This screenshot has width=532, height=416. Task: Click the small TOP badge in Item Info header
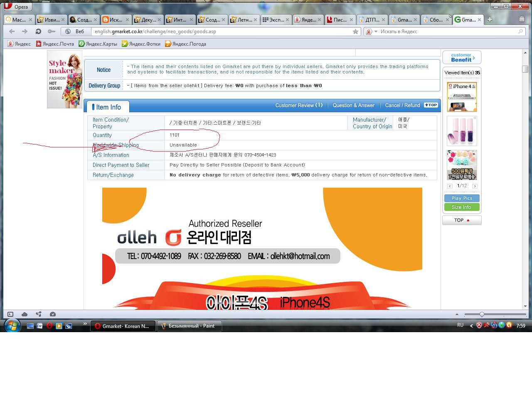coord(431,105)
